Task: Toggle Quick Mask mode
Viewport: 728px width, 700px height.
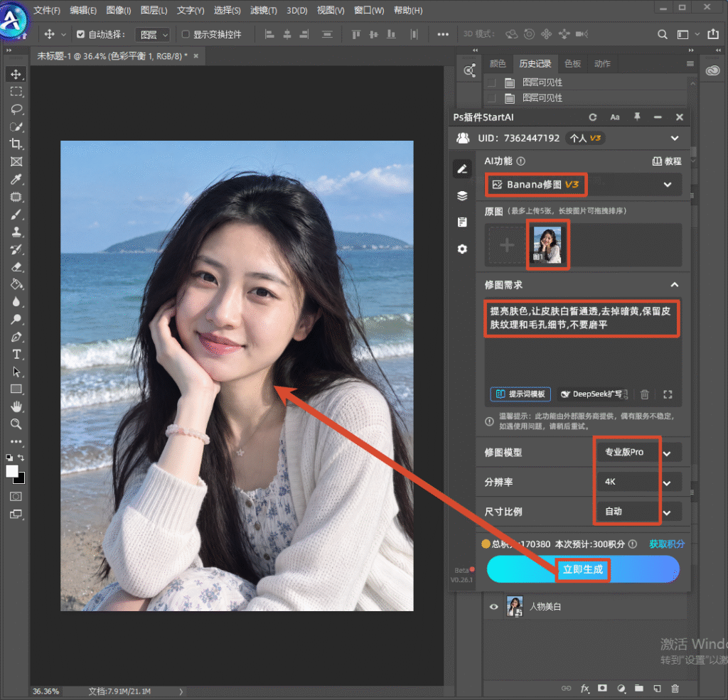Action: click(x=16, y=497)
